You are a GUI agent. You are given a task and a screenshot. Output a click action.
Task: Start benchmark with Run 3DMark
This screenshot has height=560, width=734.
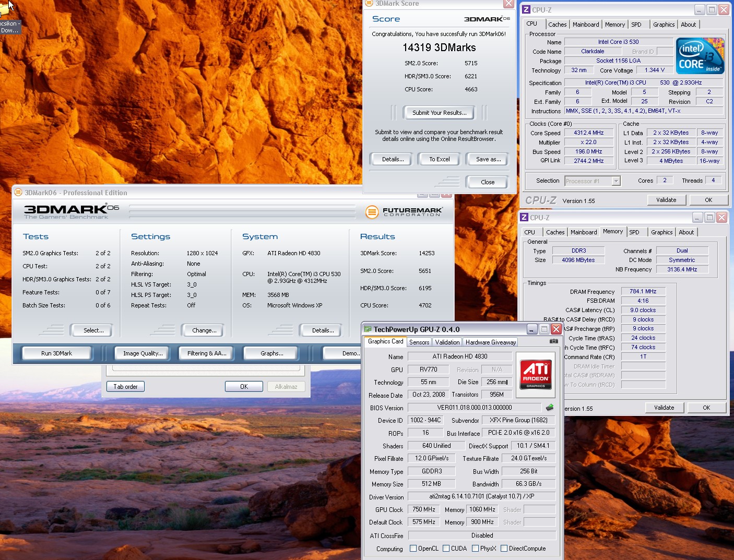click(x=56, y=353)
